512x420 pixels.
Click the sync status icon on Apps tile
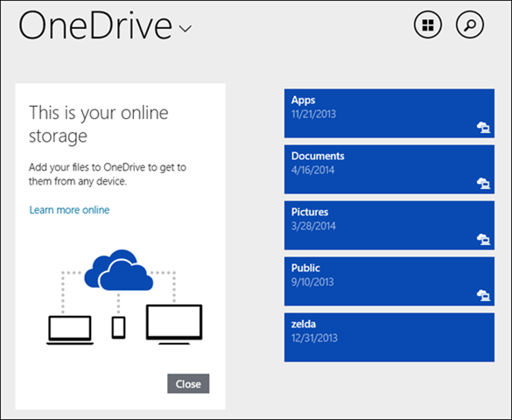coord(483,127)
